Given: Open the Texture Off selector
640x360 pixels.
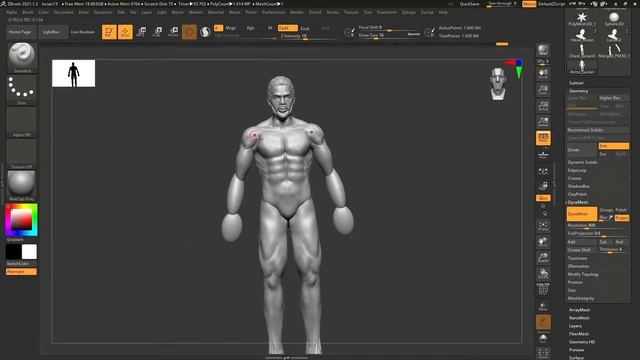Looking at the screenshot, I should click(x=22, y=154).
